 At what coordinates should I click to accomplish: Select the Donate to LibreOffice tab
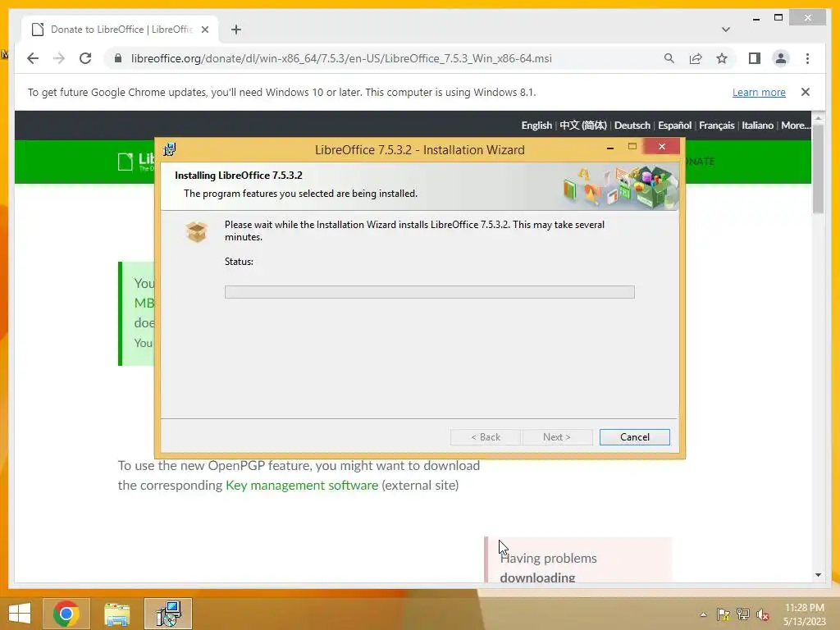pyautogui.click(x=121, y=30)
